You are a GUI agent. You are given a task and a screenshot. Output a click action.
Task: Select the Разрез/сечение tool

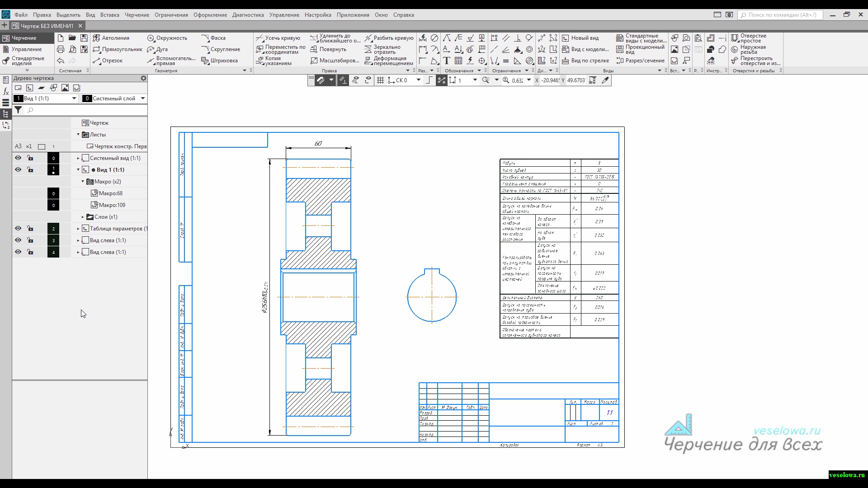[640, 61]
